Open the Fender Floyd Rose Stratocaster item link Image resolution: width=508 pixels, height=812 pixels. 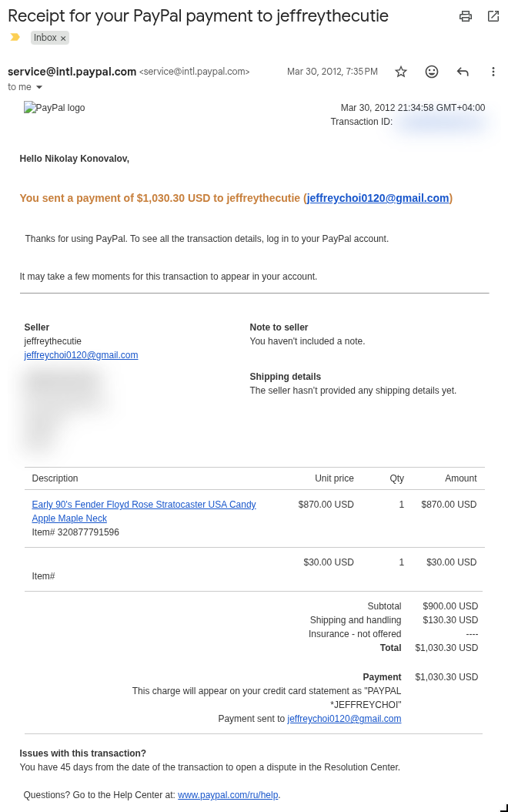click(x=144, y=511)
